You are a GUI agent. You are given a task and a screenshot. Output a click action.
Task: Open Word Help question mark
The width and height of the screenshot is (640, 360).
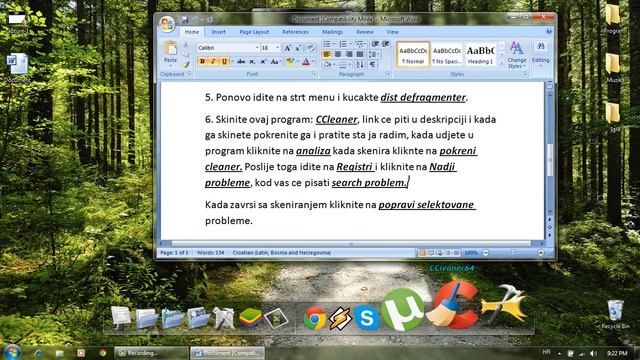coord(549,31)
